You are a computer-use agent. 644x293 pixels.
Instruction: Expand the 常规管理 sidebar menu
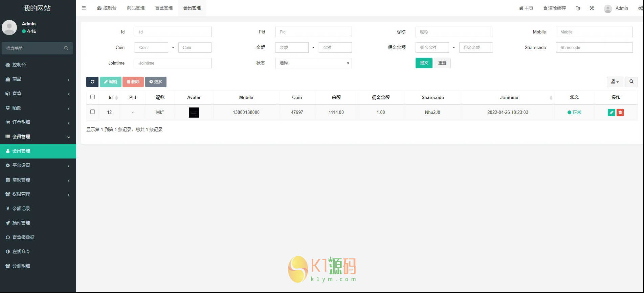point(38,180)
